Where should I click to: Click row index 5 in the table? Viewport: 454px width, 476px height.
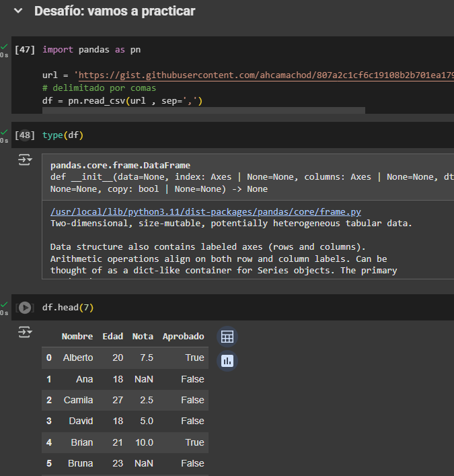(49, 464)
